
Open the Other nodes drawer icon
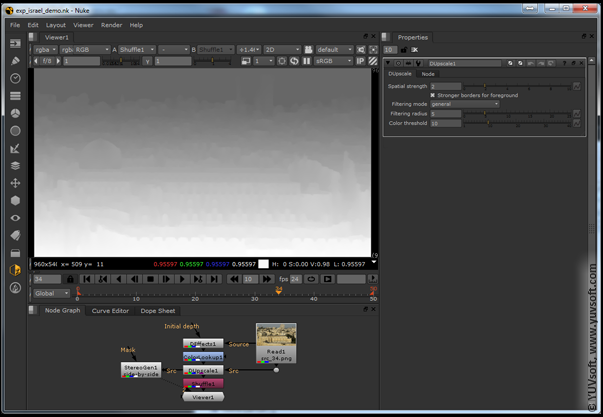tap(15, 253)
